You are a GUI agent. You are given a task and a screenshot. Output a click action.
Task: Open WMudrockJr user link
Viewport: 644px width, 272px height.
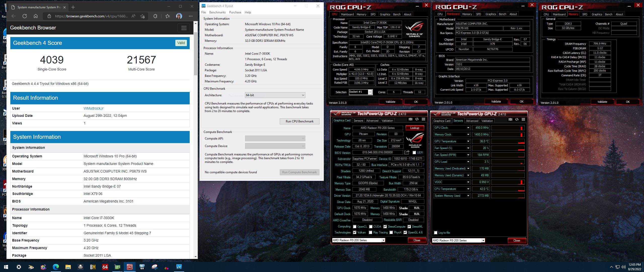click(93, 108)
